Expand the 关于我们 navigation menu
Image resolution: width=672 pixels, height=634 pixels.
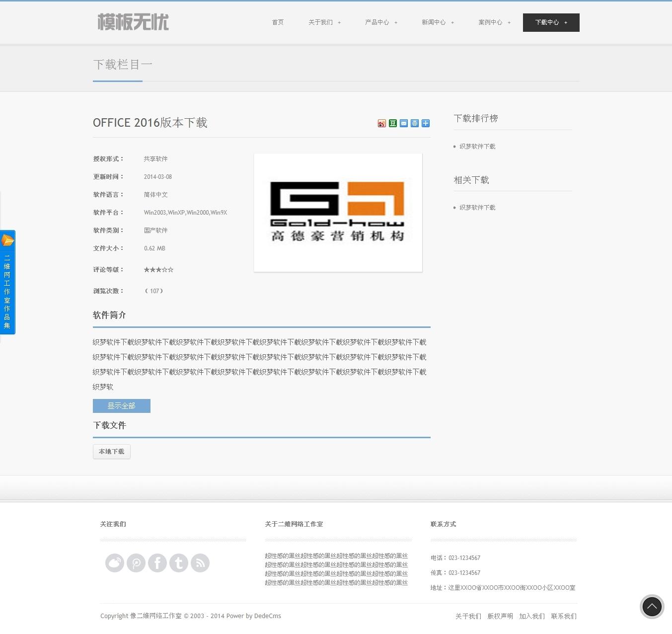(x=324, y=22)
